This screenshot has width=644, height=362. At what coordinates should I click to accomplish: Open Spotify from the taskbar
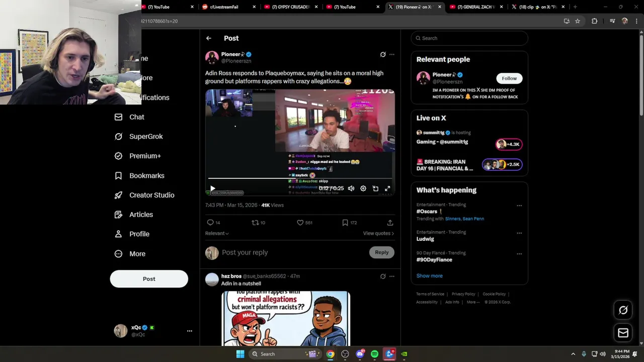click(374, 354)
